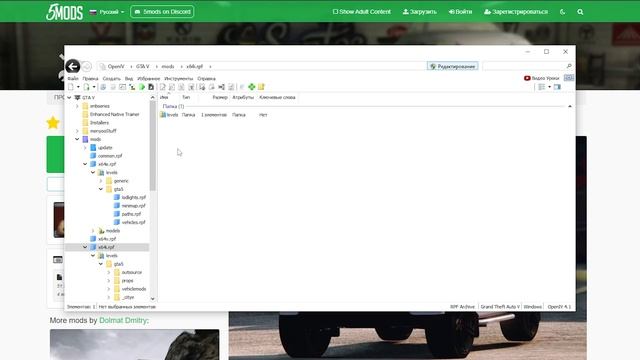Click inside the OpenIV search field
The width and height of the screenshot is (640, 360).
524,66
